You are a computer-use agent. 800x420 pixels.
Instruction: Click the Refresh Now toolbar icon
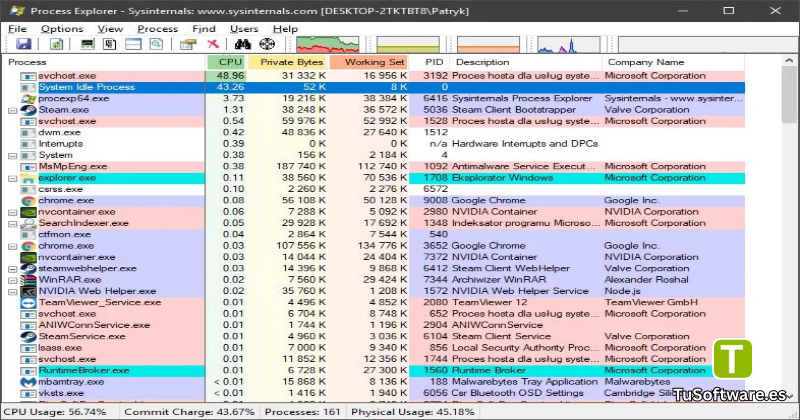tap(57, 44)
